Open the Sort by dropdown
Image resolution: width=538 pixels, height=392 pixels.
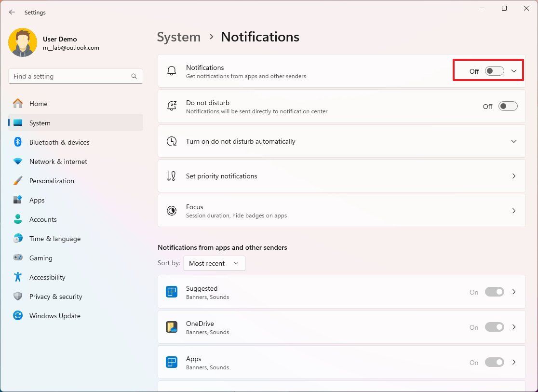[214, 263]
